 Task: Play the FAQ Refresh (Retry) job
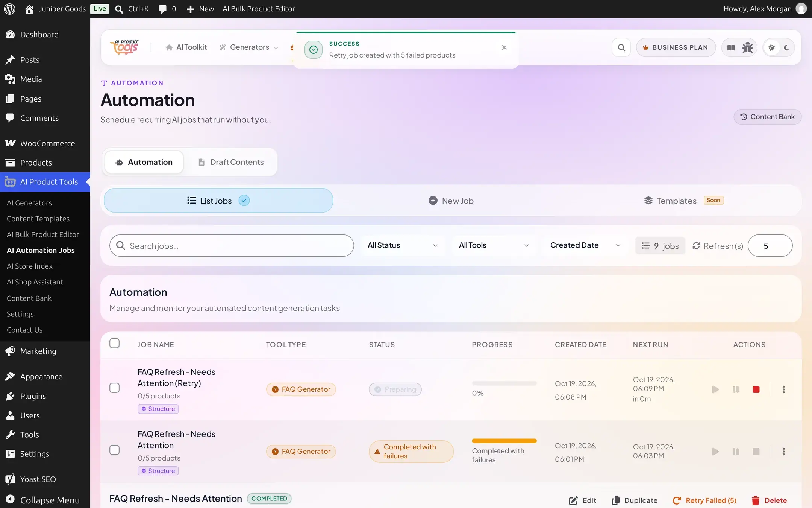coord(715,389)
